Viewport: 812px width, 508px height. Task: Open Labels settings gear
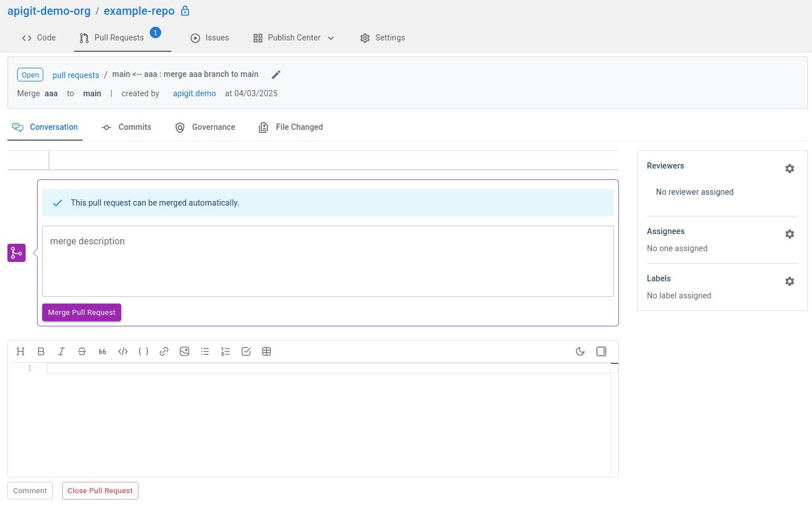790,281
